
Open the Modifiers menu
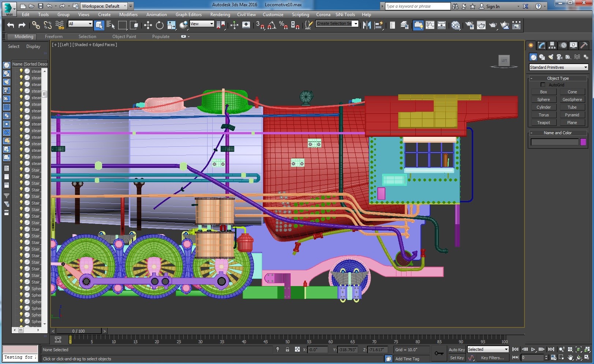[x=128, y=15]
